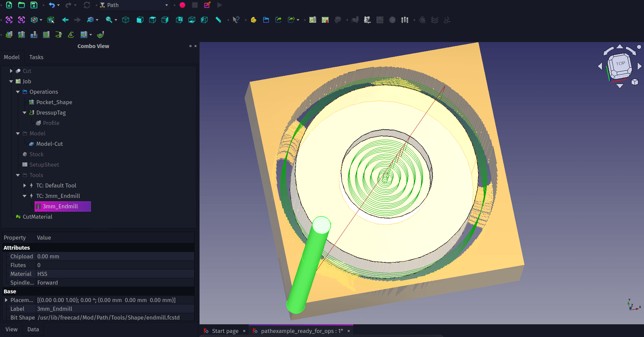Expand the Placement property row

pyautogui.click(x=6, y=300)
